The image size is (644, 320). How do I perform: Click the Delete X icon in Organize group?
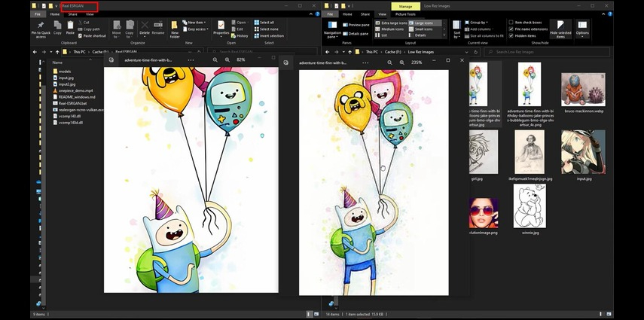[145, 26]
